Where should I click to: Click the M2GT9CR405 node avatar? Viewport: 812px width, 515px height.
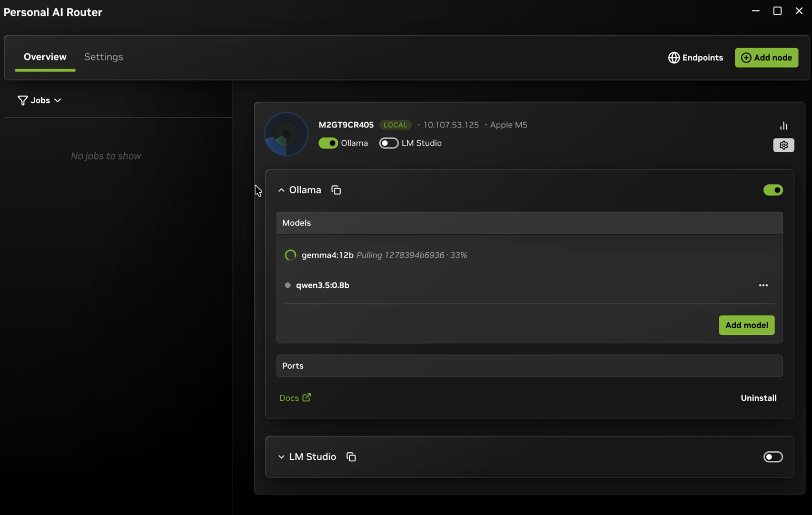[x=286, y=134]
